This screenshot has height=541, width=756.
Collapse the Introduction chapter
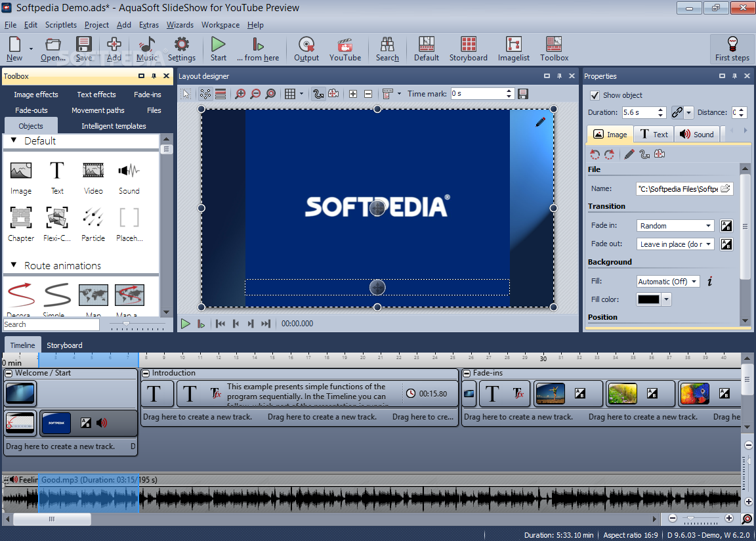pos(146,373)
